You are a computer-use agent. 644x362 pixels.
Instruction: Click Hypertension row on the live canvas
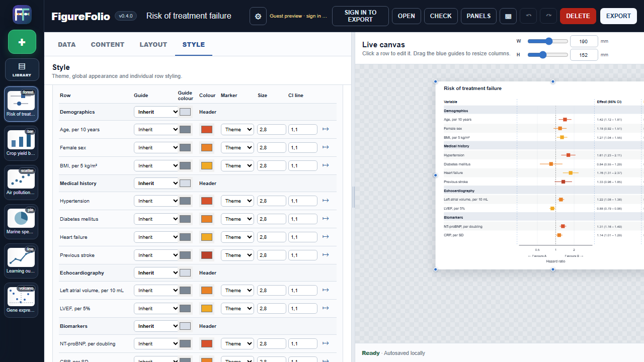click(x=539, y=155)
